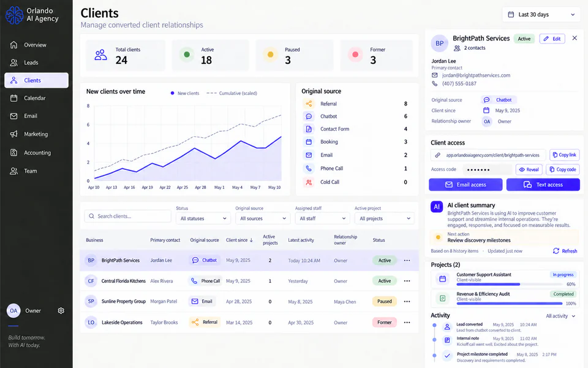Screen dimensions: 588x368
Task: Select the Central Florida Kitchens row
Action: point(249,281)
